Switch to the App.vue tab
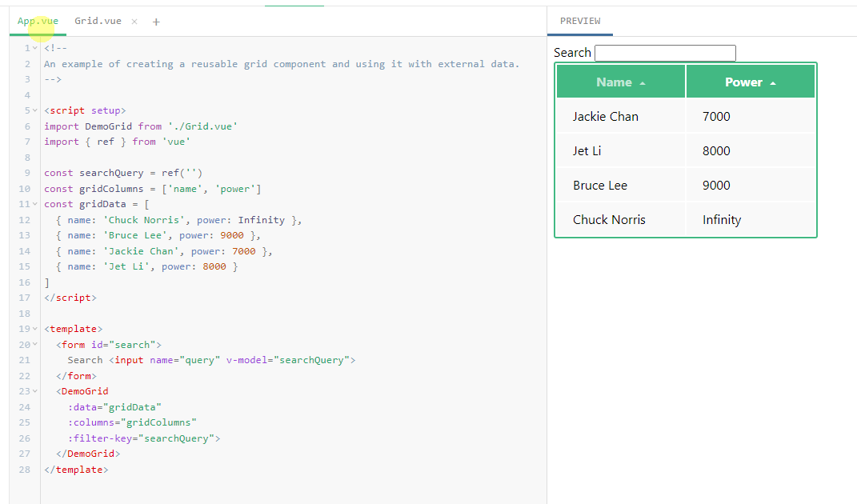The image size is (857, 504). click(x=38, y=21)
